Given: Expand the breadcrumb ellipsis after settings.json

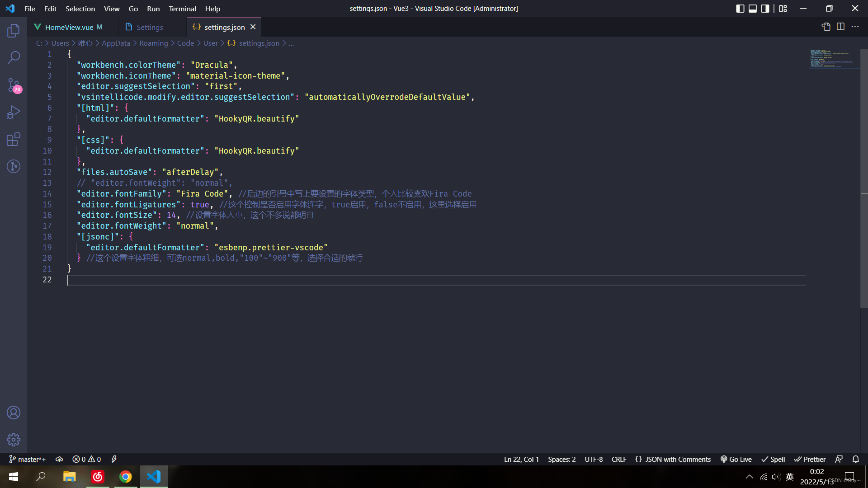Looking at the screenshot, I should pos(291,43).
